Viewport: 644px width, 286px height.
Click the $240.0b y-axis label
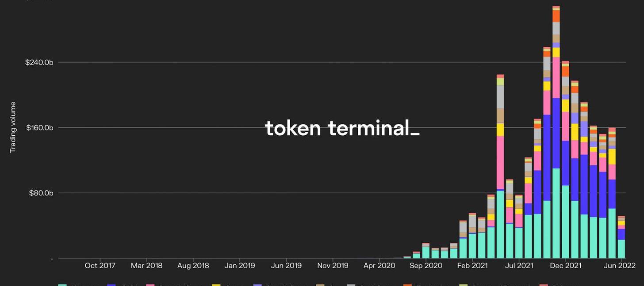[39, 62]
